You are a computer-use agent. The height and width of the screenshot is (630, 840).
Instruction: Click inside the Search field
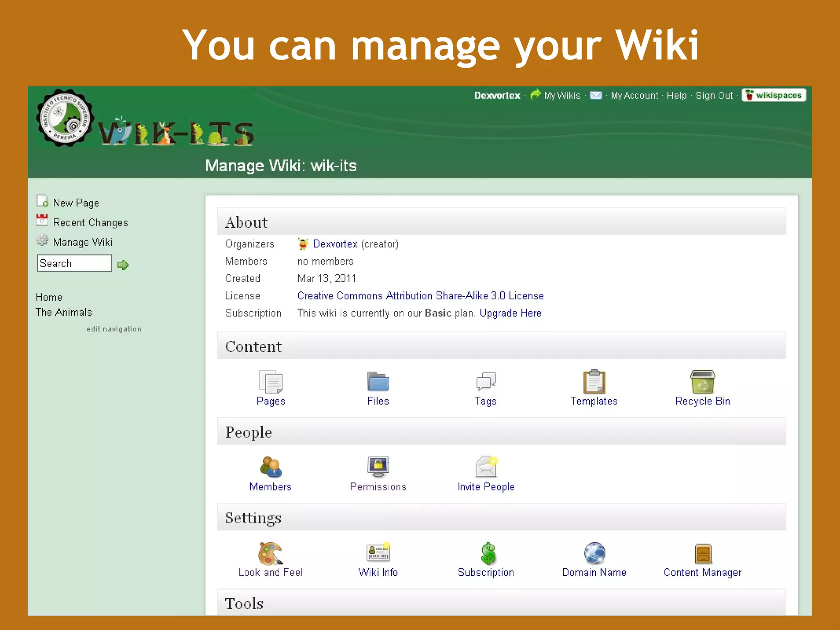(74, 263)
